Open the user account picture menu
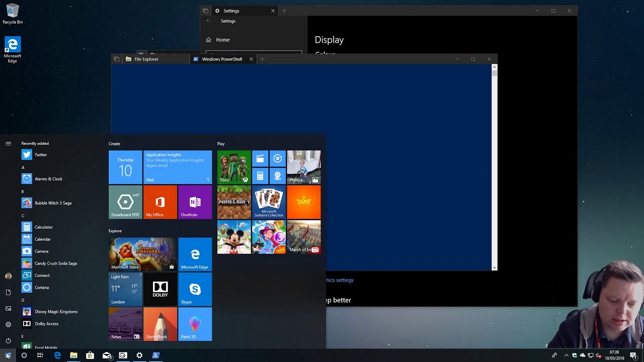The image size is (644, 362). click(x=8, y=276)
